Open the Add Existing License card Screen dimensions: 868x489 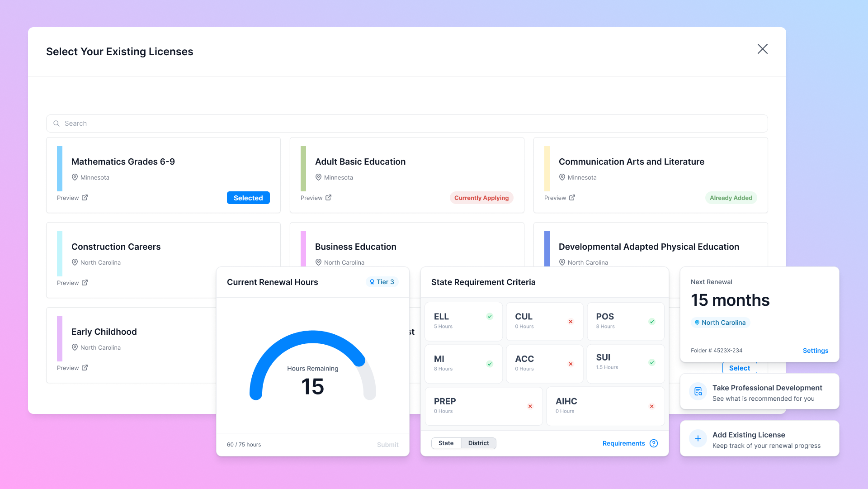pos(759,438)
